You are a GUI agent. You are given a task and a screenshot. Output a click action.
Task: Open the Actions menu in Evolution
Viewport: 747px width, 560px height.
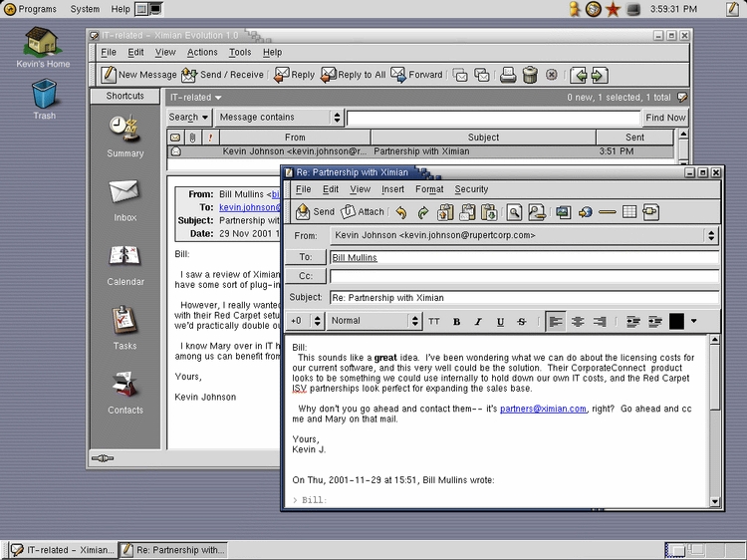click(x=202, y=52)
